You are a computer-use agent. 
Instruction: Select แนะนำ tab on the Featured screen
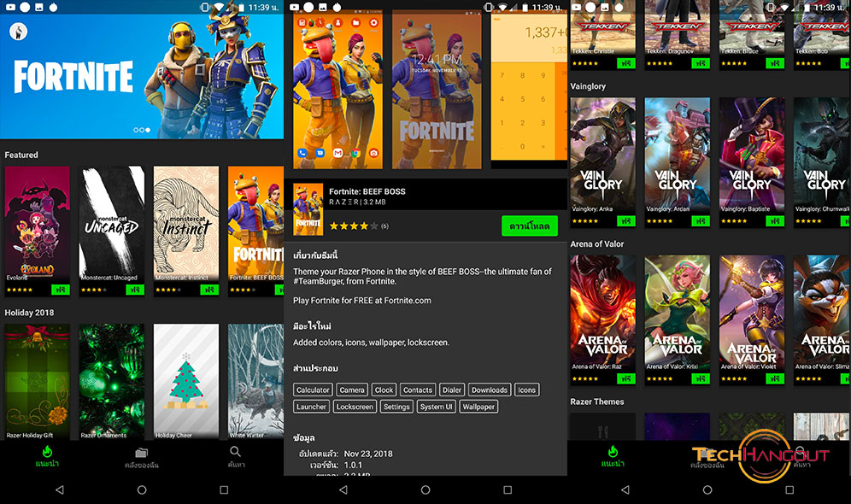point(47,456)
